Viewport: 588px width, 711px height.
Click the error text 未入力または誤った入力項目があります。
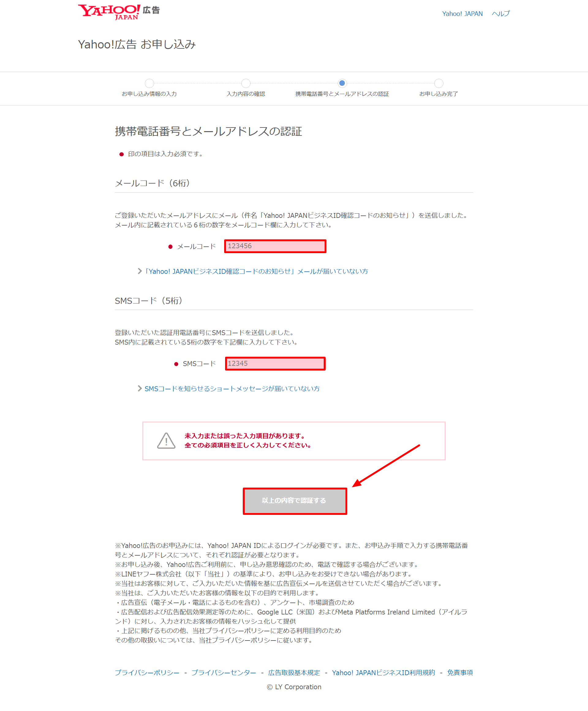point(246,436)
